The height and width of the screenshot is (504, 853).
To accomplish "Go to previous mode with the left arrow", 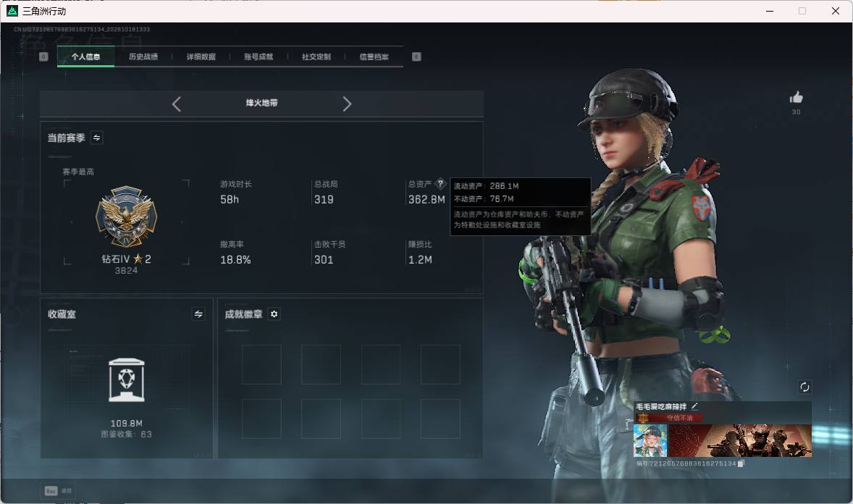I will pos(176,104).
